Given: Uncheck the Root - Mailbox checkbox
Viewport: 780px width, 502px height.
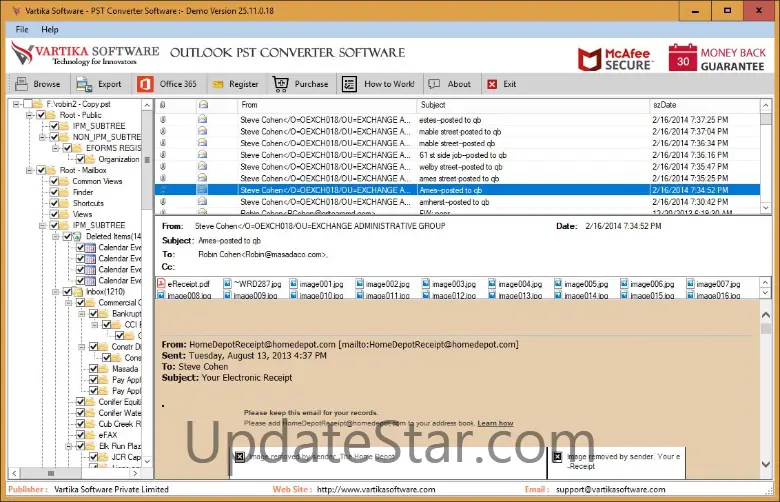Looking at the screenshot, I should point(41,170).
